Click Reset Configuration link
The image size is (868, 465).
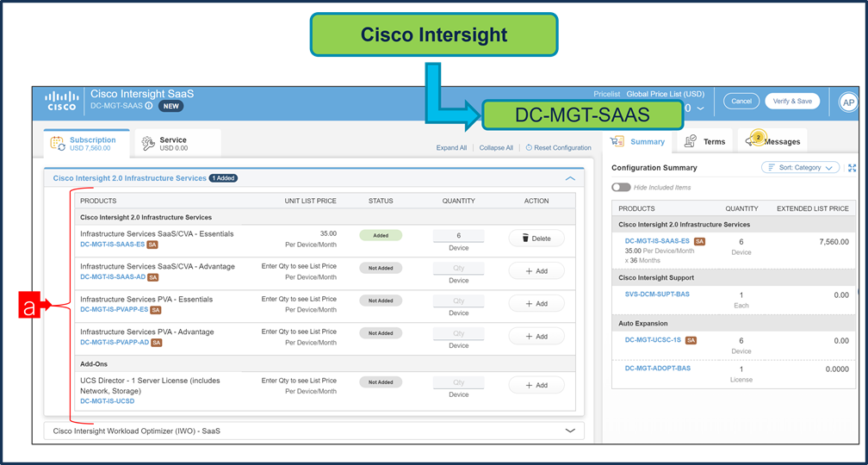[x=562, y=148]
